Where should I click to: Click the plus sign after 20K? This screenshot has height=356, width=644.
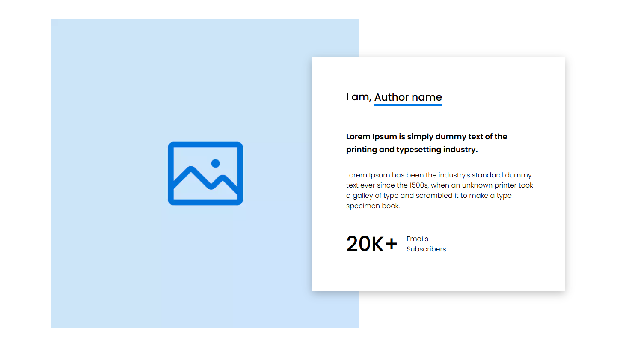392,244
